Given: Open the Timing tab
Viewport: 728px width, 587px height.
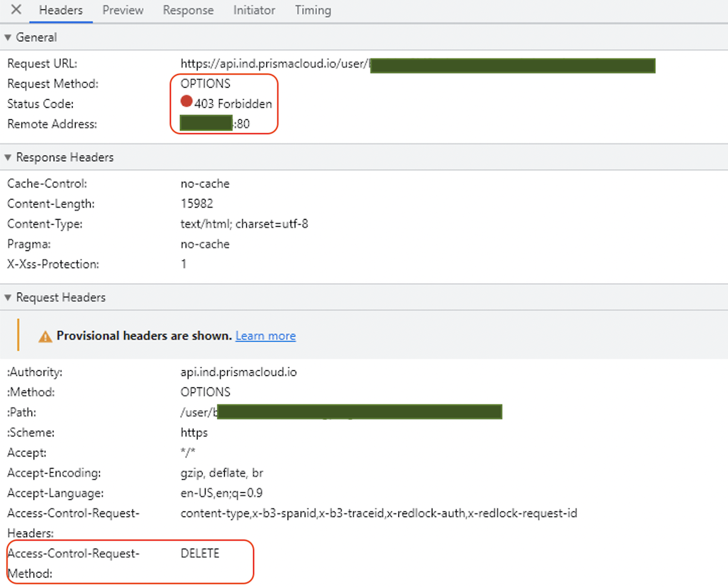Looking at the screenshot, I should [313, 10].
